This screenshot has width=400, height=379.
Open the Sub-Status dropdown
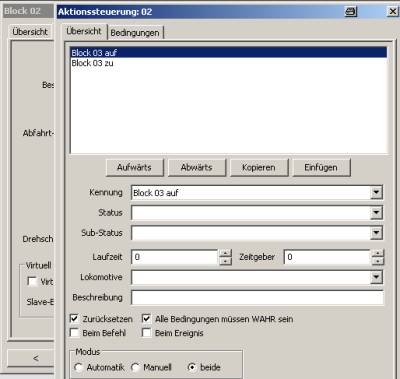pos(376,233)
